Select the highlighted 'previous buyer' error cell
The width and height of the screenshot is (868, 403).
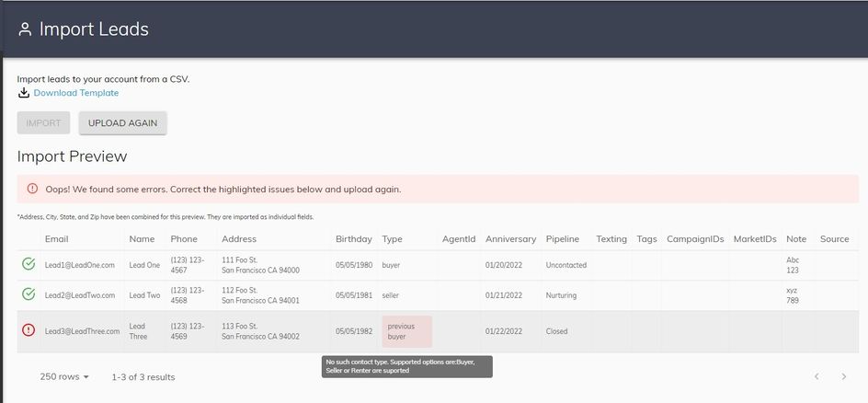[405, 331]
